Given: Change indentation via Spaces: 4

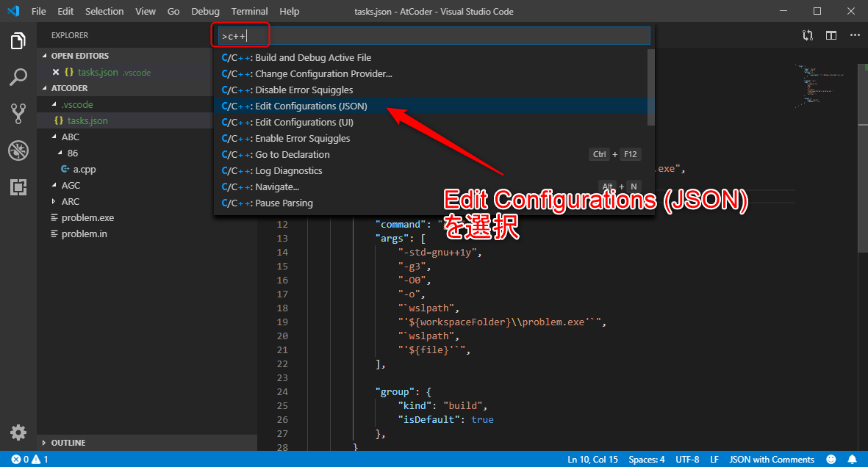Looking at the screenshot, I should (647, 459).
